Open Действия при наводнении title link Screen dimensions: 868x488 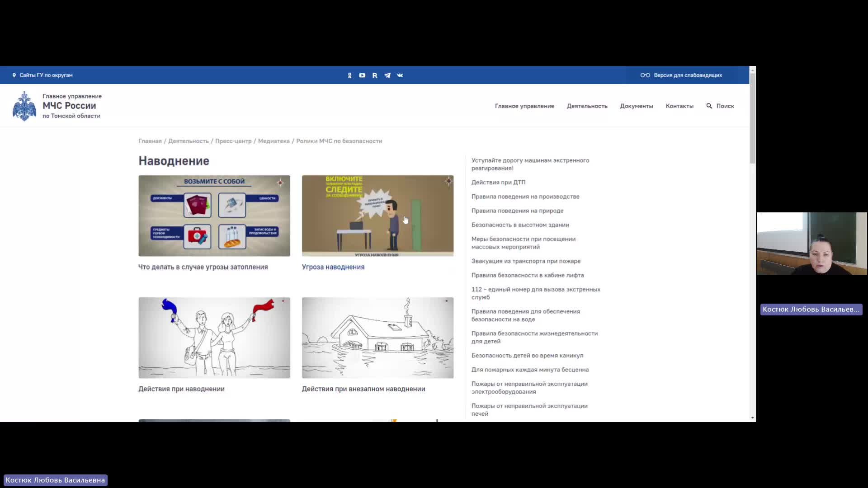pos(181,389)
